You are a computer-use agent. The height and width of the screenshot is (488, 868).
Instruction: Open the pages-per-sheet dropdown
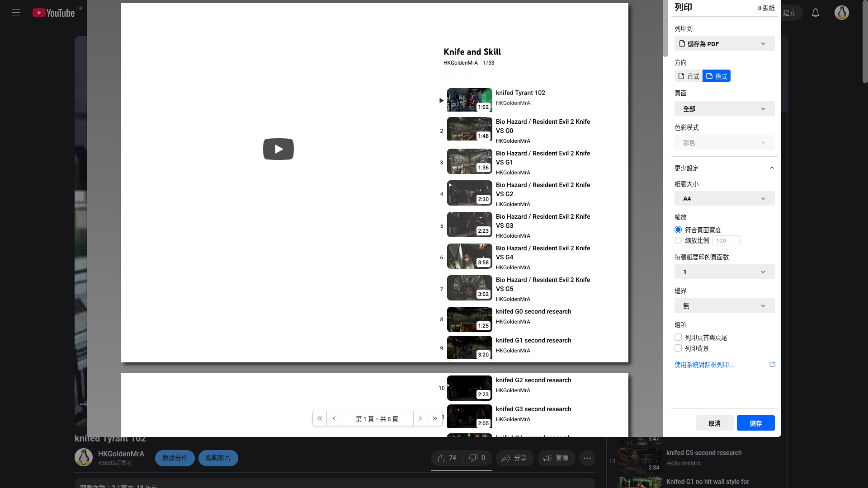tap(725, 272)
